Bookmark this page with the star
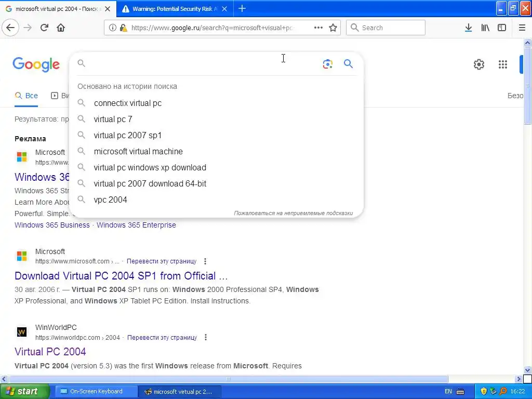Image resolution: width=532 pixels, height=399 pixels. pos(333,28)
